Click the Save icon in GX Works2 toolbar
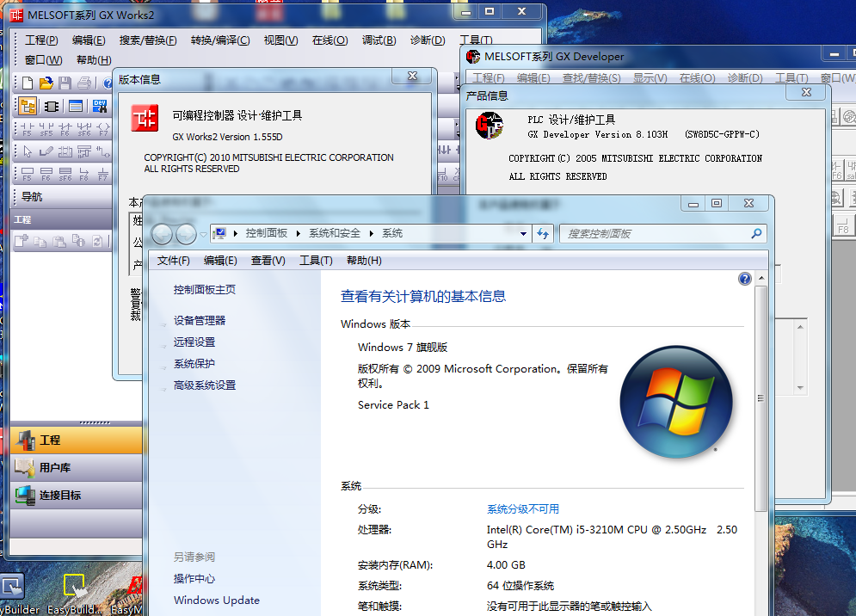856x616 pixels. (x=65, y=83)
